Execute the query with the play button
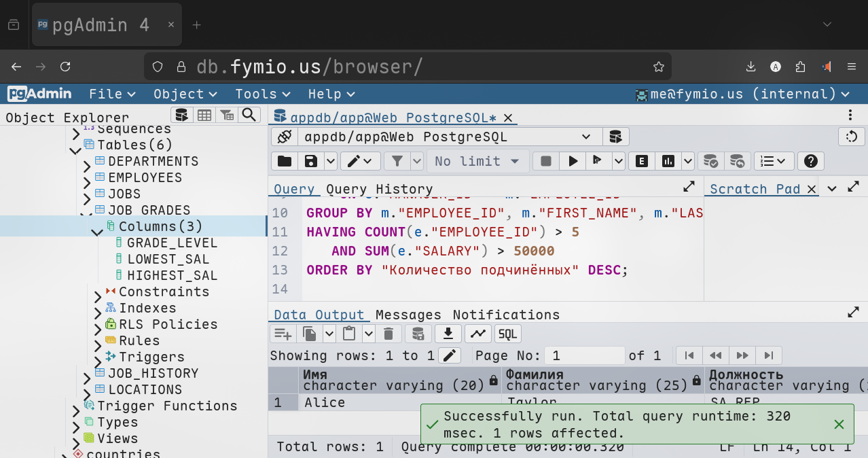Image resolution: width=868 pixels, height=458 pixels. (x=573, y=161)
